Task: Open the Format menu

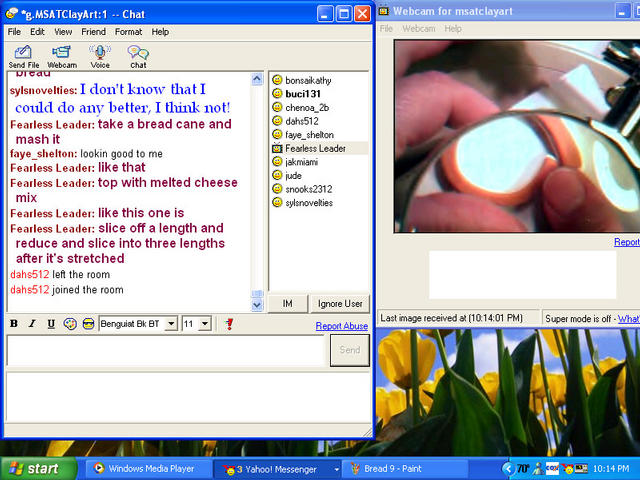Action: click(x=128, y=32)
